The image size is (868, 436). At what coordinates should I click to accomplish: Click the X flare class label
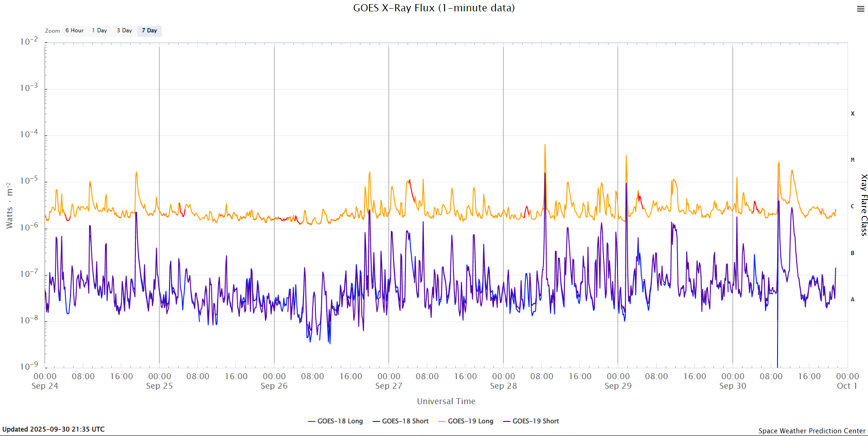853,114
